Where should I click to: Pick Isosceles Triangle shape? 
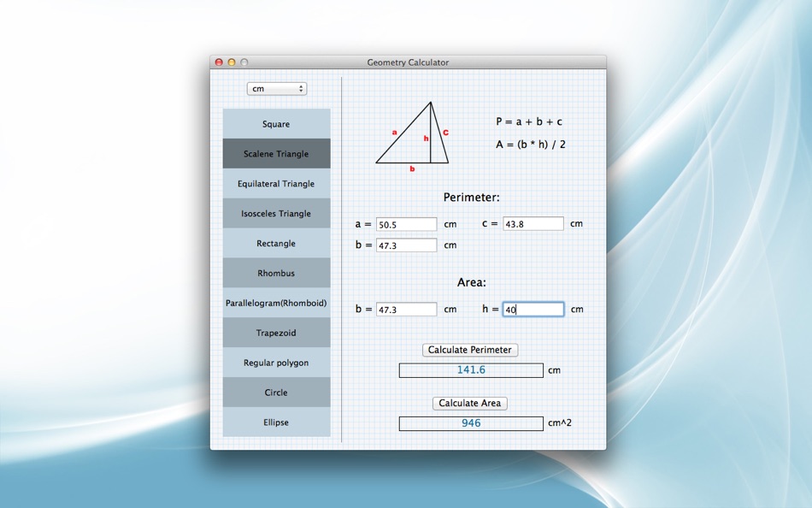click(276, 214)
